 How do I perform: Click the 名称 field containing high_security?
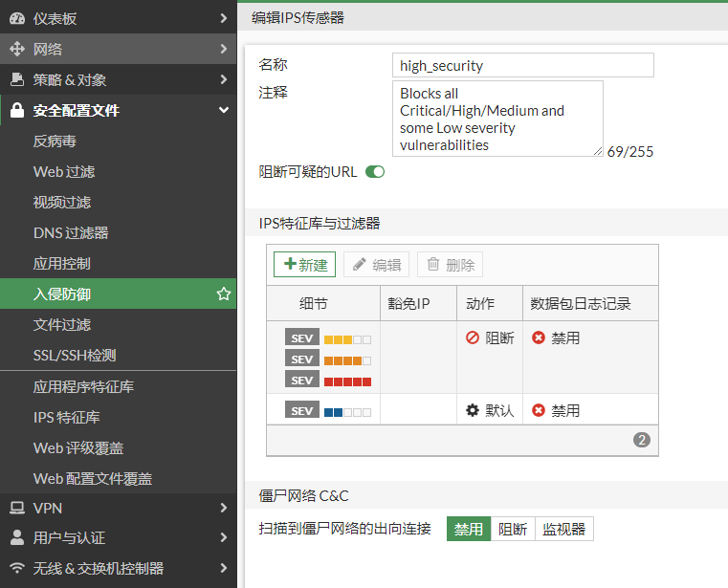coord(523,65)
